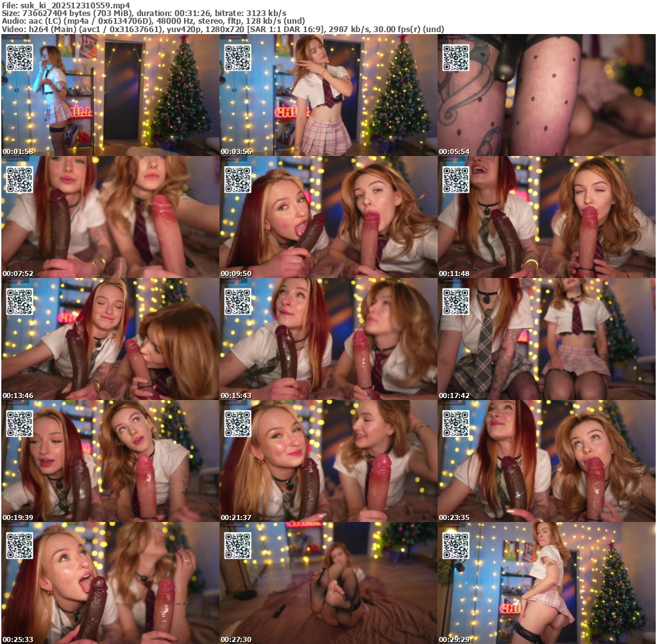Click the QR code in the 00:13:46 thumbnail

coord(20,302)
